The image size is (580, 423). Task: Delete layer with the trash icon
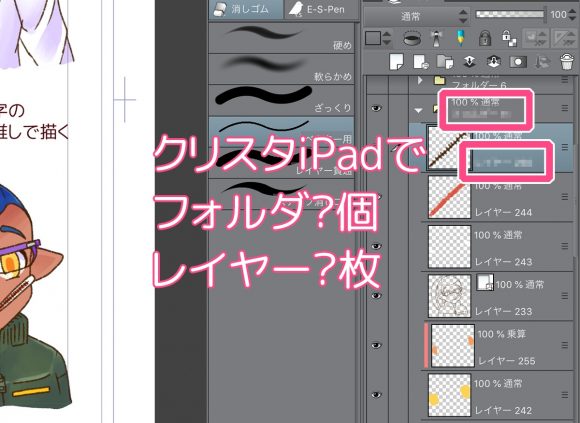click(x=567, y=62)
